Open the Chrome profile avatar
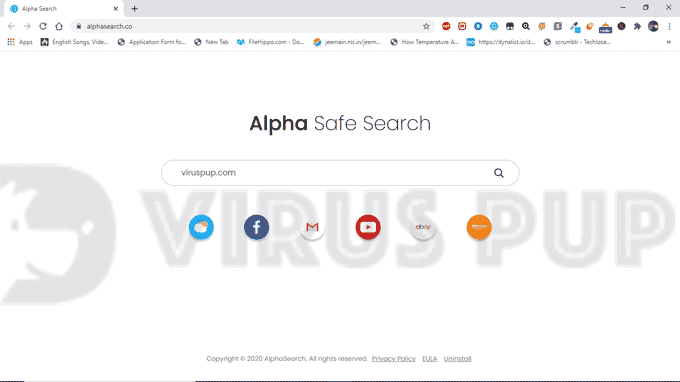The height and width of the screenshot is (382, 680). [x=653, y=26]
